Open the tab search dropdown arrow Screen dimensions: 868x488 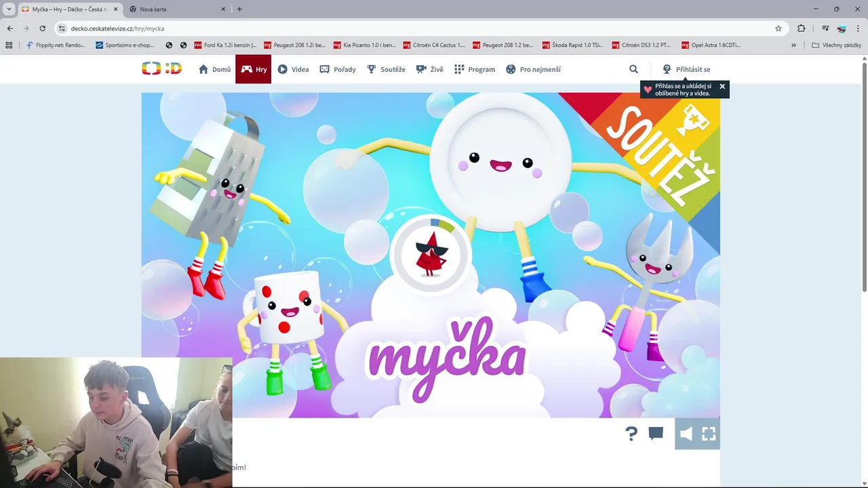pyautogui.click(x=9, y=9)
